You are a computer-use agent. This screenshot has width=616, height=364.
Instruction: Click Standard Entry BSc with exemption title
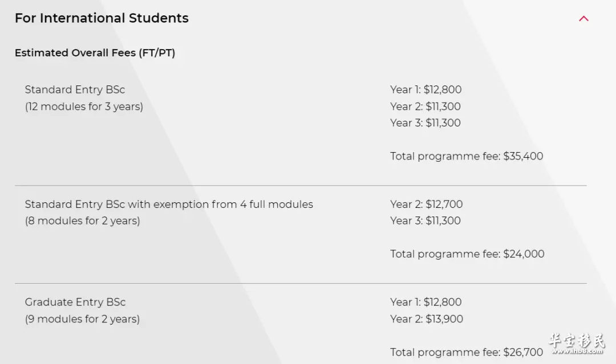coord(169,204)
